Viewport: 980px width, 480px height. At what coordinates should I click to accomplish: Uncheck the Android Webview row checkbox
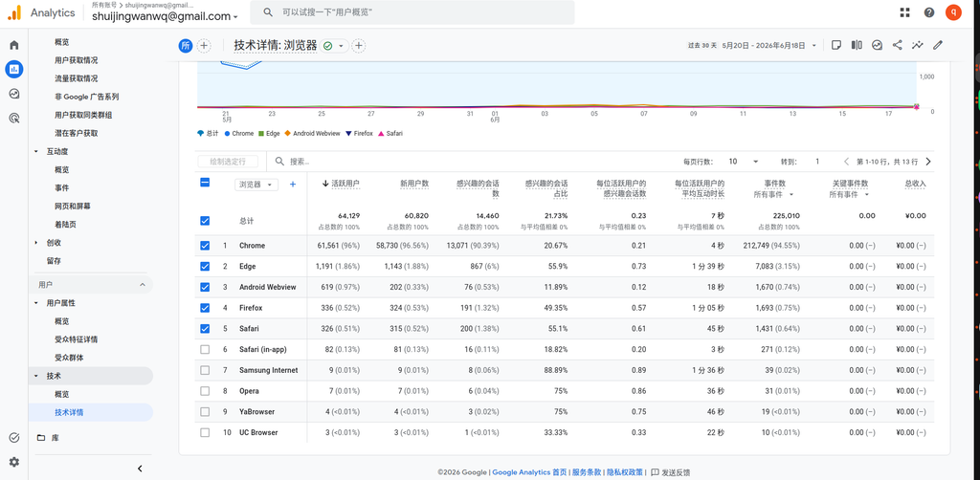(205, 287)
